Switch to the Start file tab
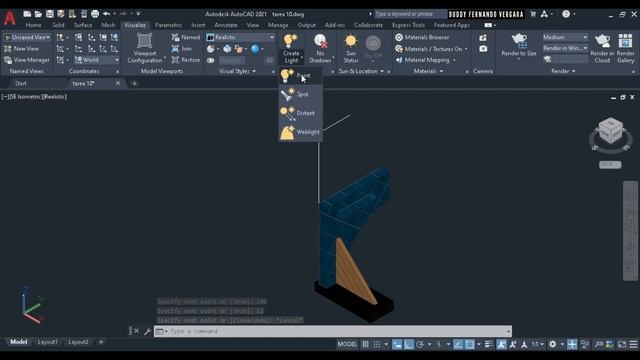 coord(21,83)
